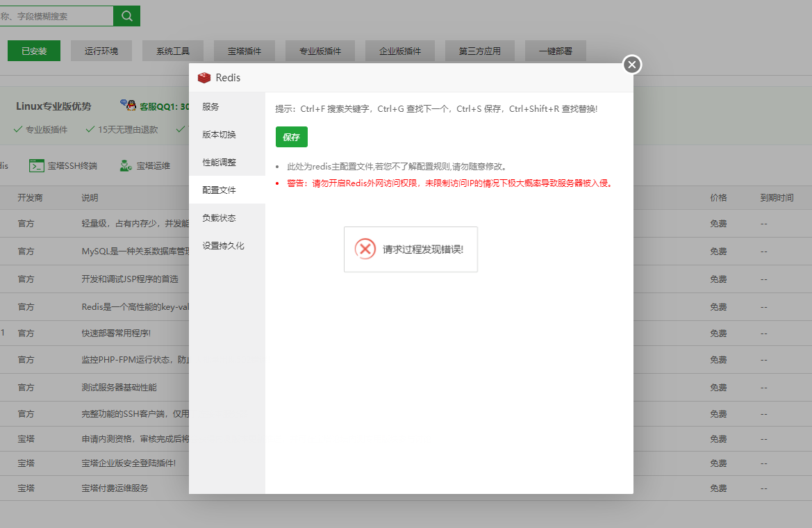Open the 一键部署 category
Viewport: 812px width, 528px height.
coord(556,51)
